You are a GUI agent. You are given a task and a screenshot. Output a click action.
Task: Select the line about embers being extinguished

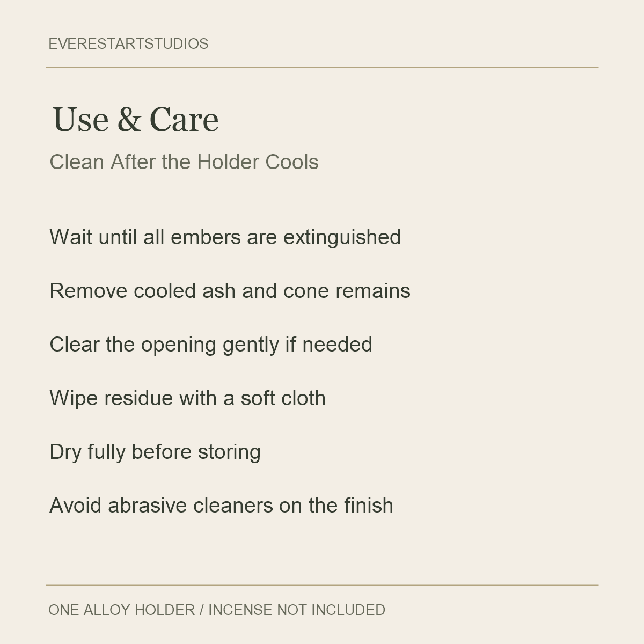point(225,237)
